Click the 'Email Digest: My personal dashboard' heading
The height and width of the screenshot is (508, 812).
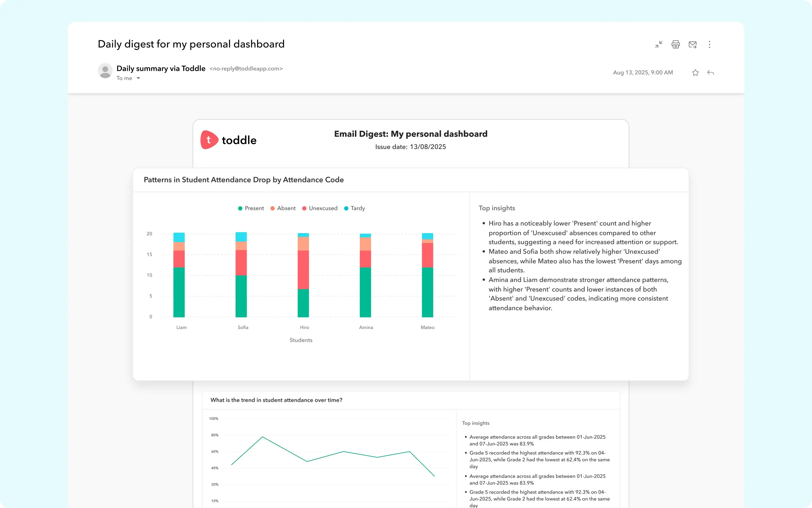tap(411, 134)
